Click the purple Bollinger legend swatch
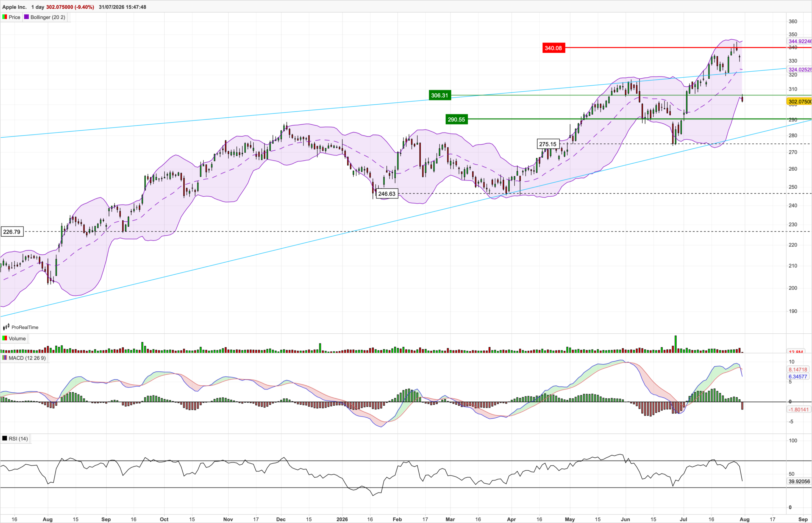 [x=27, y=17]
